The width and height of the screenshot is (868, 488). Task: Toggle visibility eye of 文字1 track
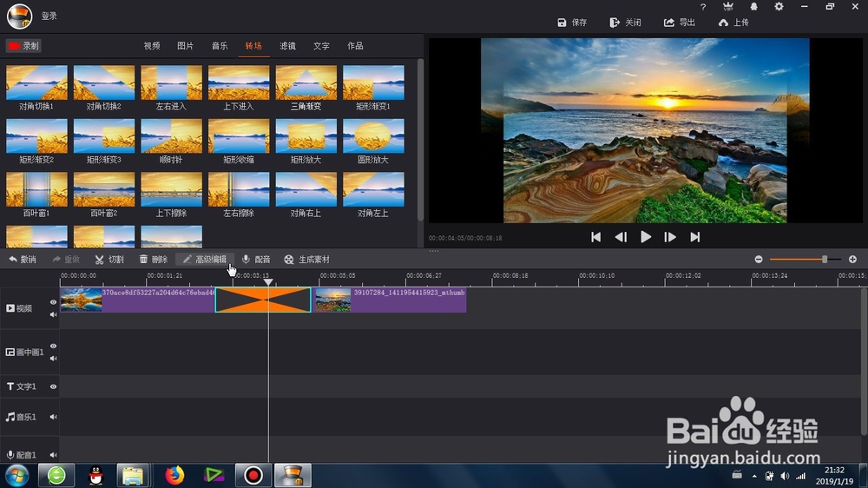[x=53, y=386]
